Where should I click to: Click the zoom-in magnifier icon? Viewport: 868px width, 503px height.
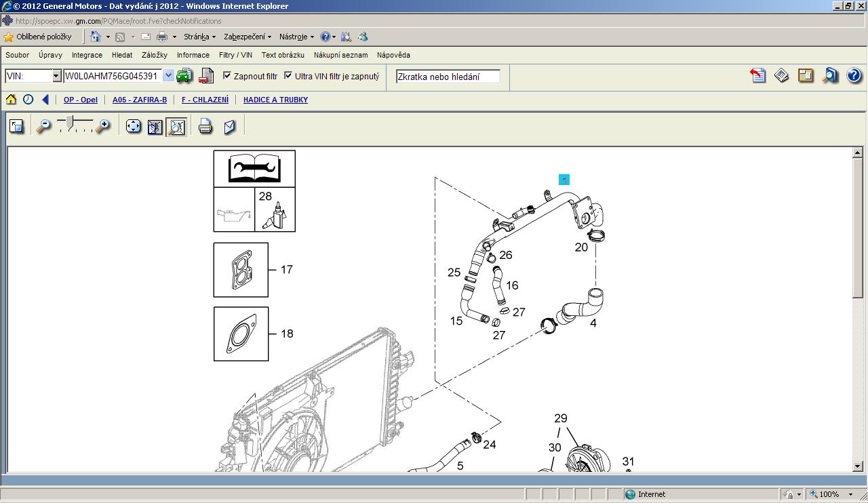[102, 126]
